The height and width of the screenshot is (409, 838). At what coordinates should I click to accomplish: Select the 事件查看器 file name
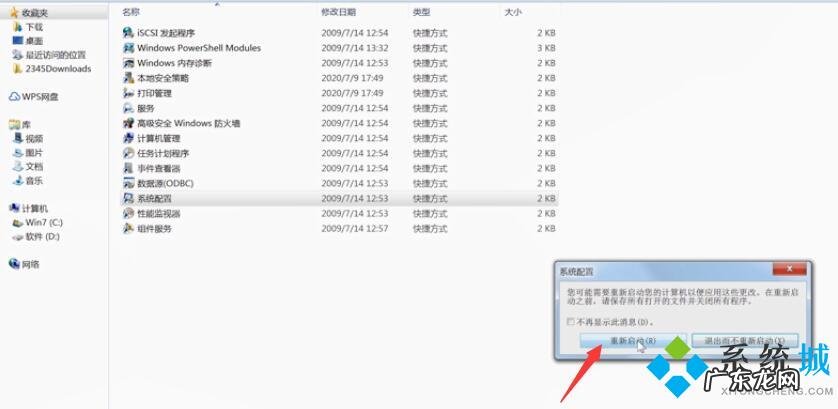tap(159, 168)
